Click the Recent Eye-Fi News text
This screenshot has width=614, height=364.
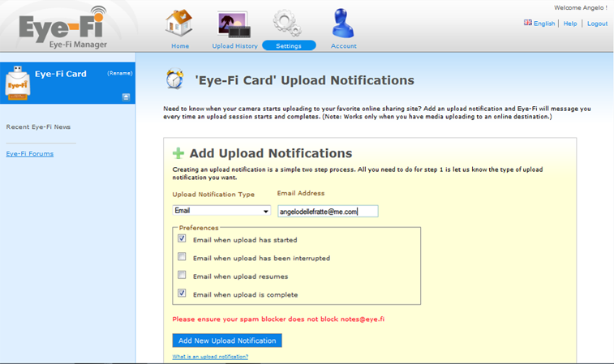pyautogui.click(x=38, y=126)
